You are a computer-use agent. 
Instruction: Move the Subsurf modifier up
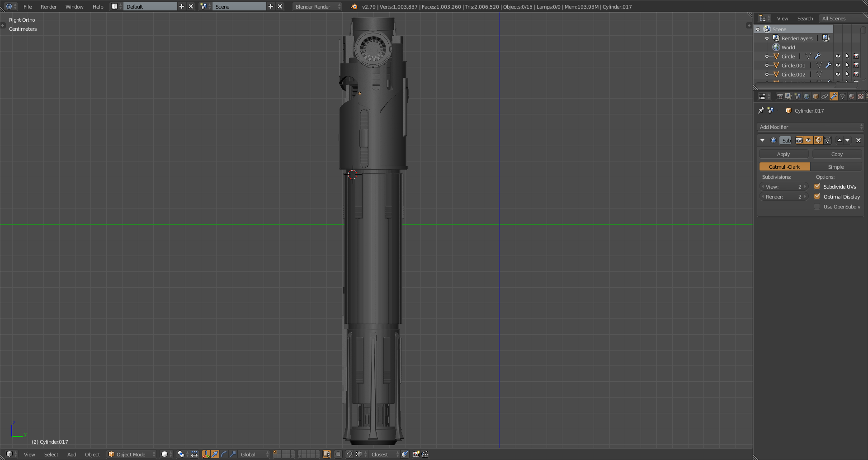(840, 140)
